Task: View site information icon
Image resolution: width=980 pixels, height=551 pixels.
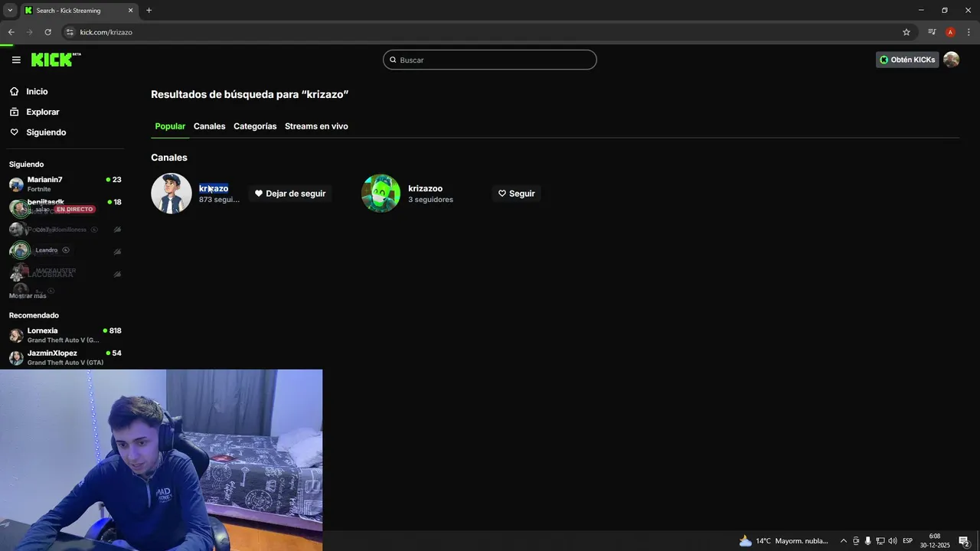Action: (70, 32)
